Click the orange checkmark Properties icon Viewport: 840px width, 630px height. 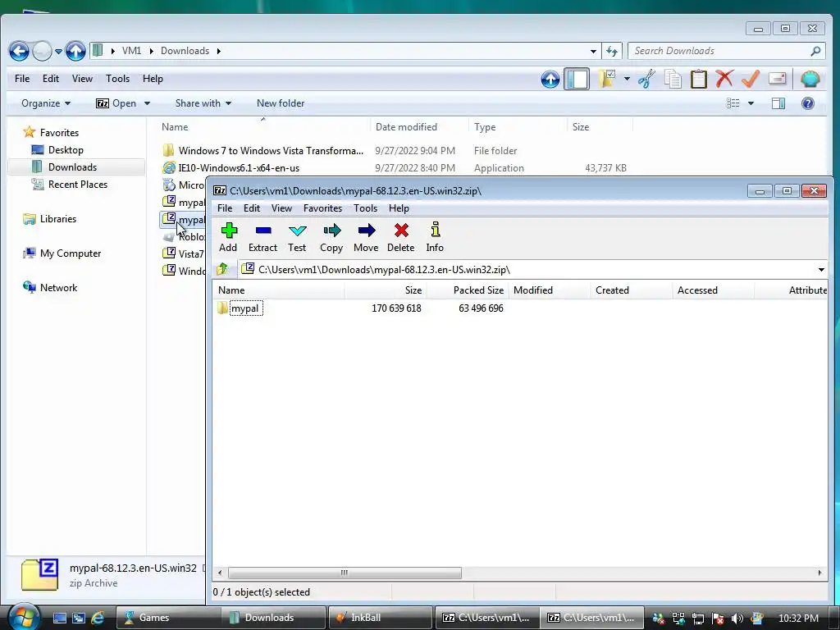(x=751, y=79)
